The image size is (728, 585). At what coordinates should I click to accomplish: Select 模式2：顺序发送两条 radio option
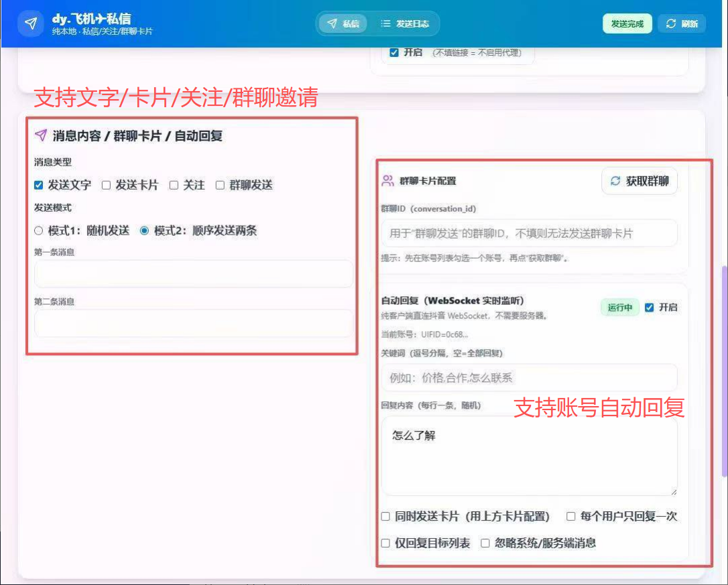pos(144,231)
